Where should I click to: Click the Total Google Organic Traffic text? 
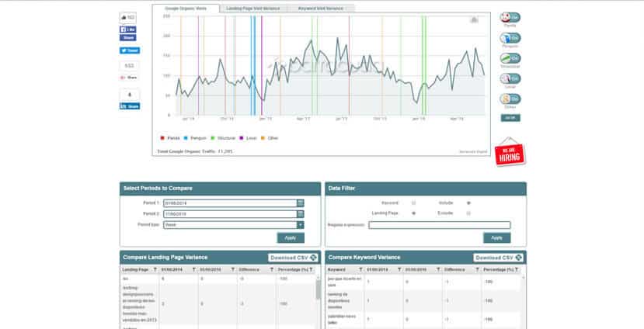[195, 151]
